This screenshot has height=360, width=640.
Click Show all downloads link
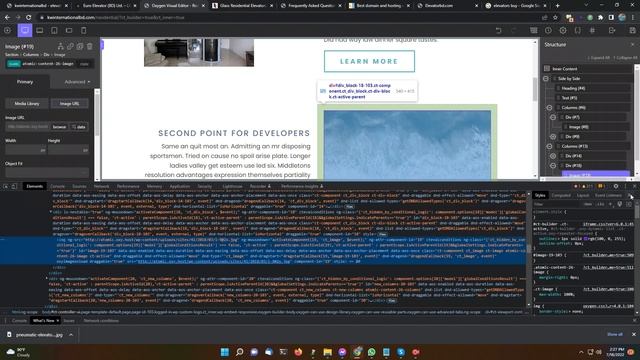(x=615, y=334)
